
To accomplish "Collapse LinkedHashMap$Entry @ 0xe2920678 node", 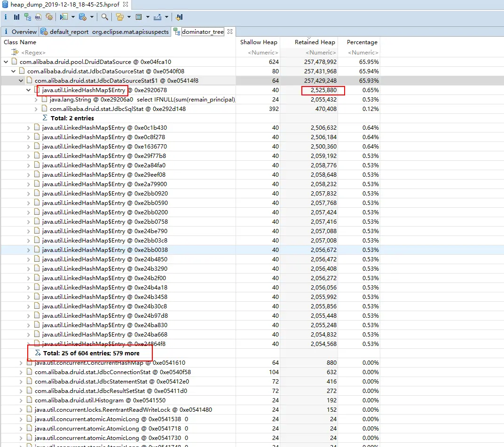I will (28, 90).
